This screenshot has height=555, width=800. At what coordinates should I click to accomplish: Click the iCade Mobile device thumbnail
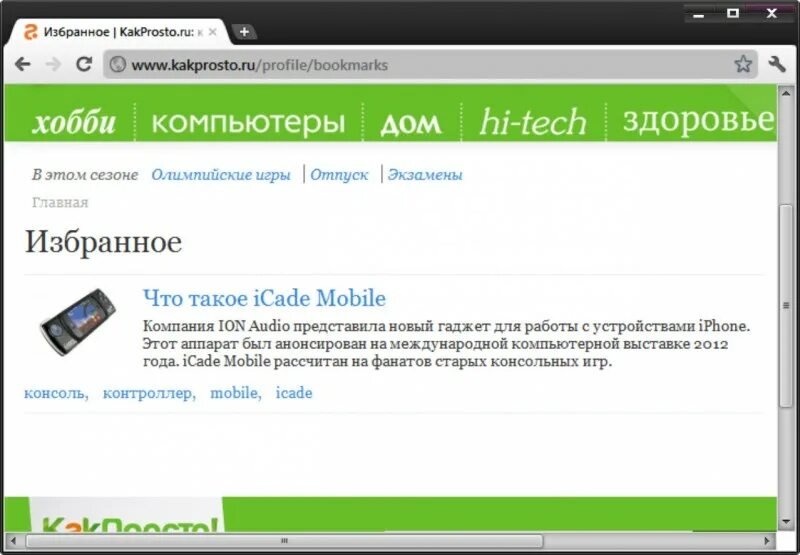(78, 322)
